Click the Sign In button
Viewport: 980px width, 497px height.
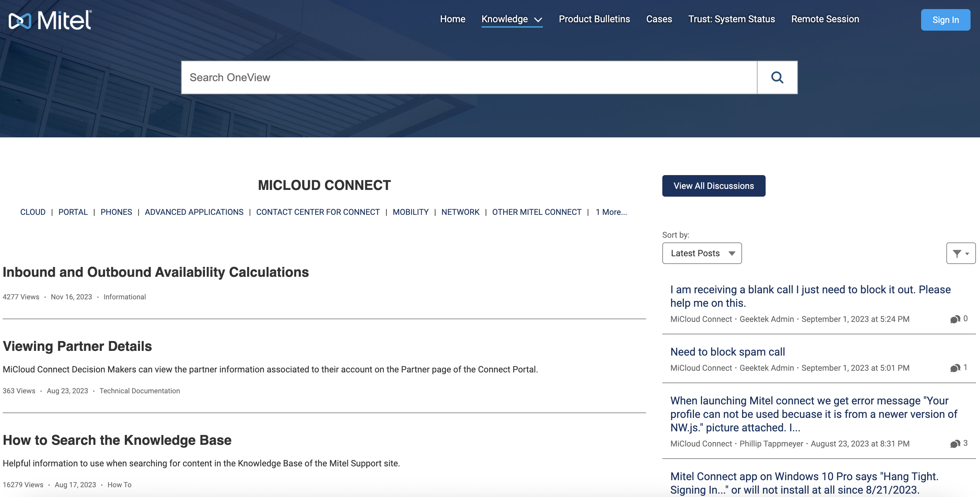pos(945,20)
